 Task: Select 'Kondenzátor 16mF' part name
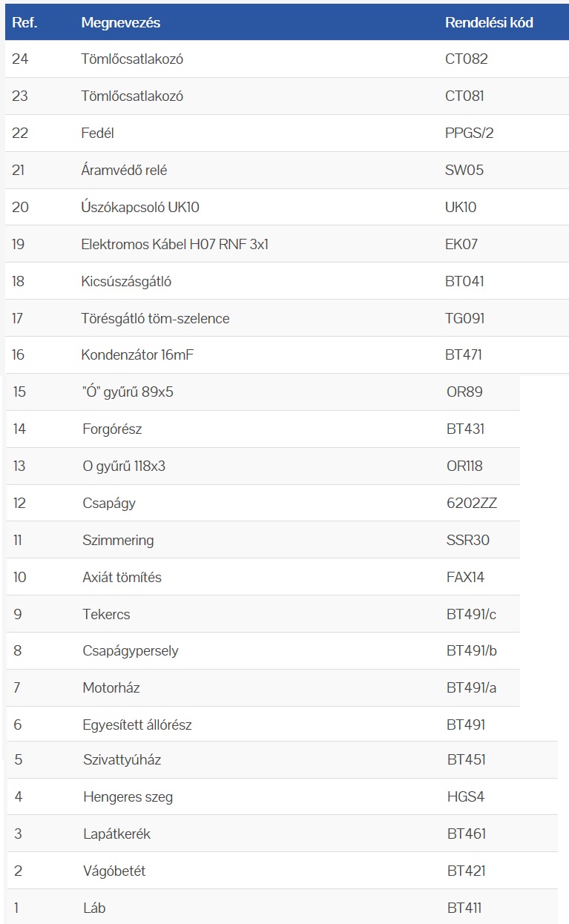(x=137, y=355)
